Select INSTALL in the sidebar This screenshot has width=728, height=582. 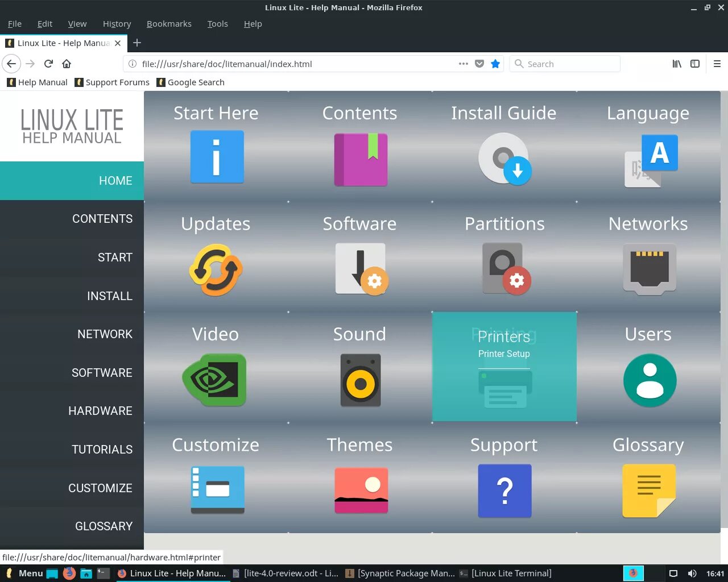coord(72,296)
